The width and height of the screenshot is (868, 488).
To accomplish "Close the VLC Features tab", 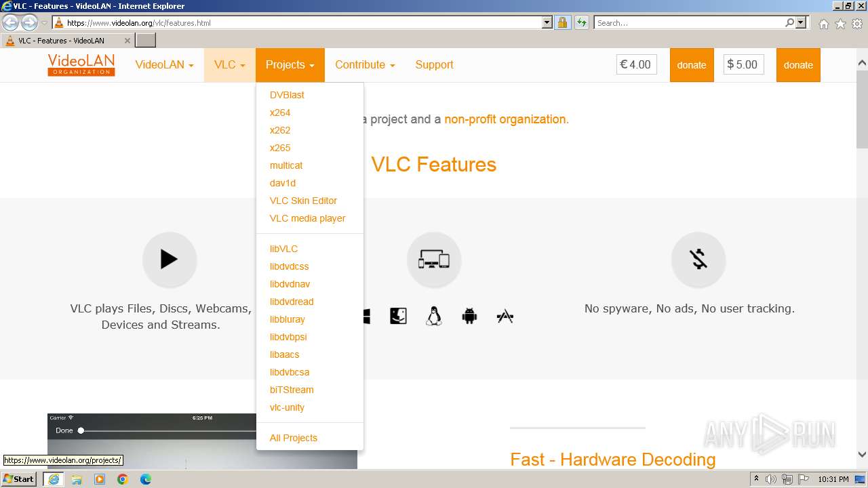I will [127, 41].
